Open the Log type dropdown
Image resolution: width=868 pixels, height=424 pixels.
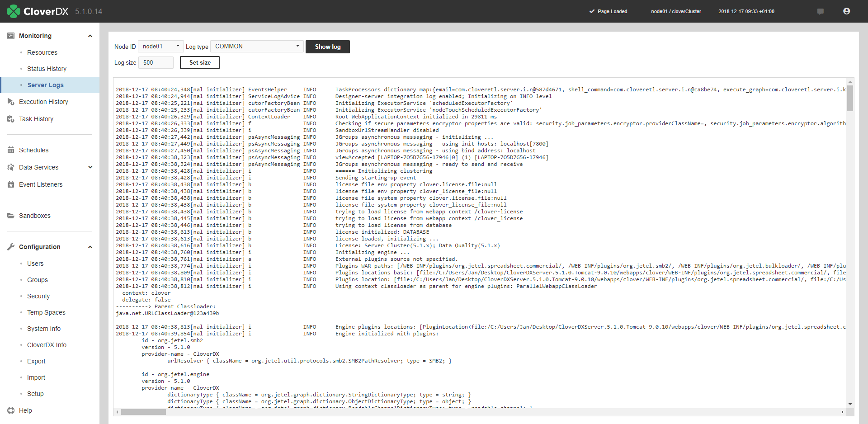[x=257, y=46]
